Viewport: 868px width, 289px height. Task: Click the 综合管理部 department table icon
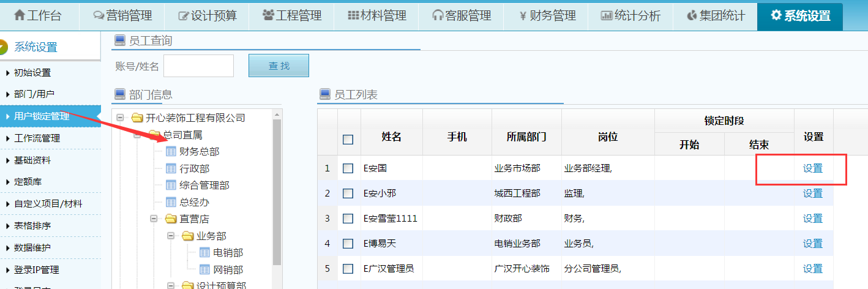coord(171,185)
